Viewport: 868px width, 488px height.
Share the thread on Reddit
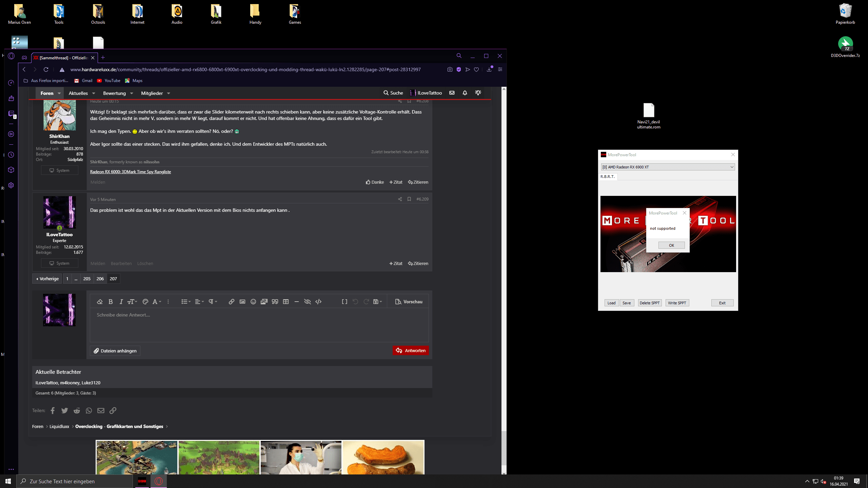(77, 410)
